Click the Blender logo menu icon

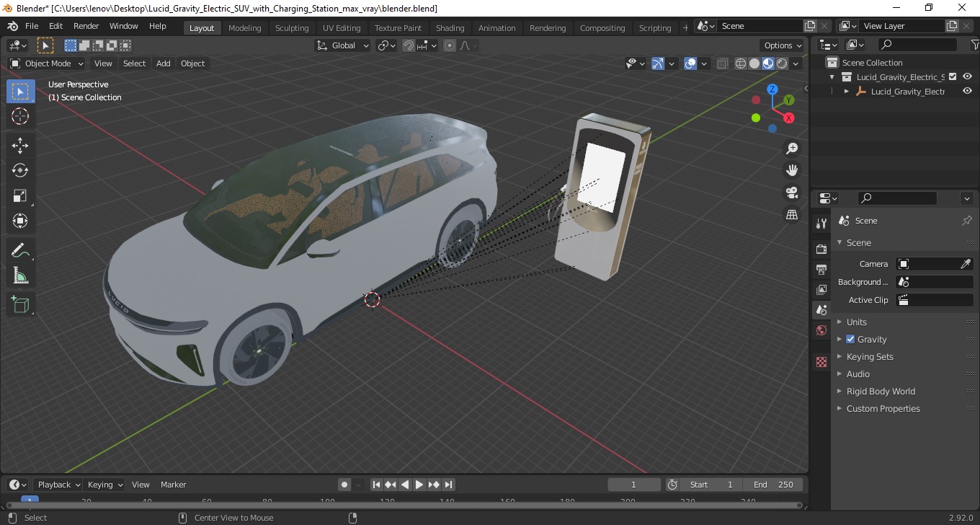[12, 26]
